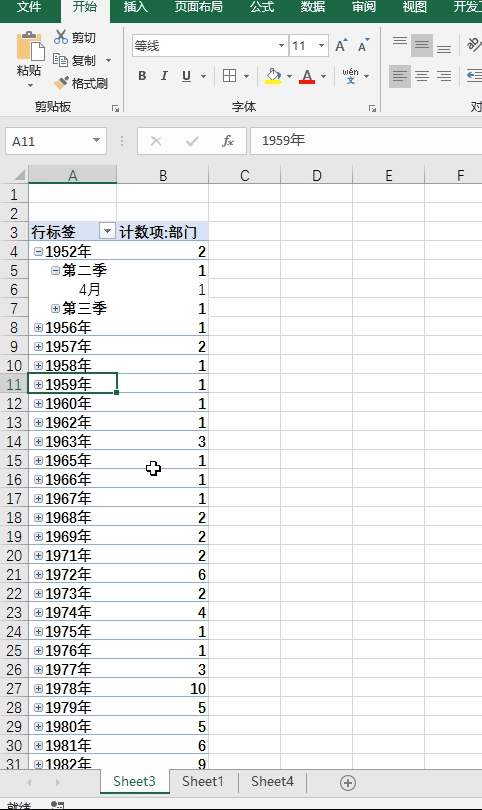Viewport: 482px width, 810px height.
Task: Increase font size with larger A
Action: click(341, 46)
